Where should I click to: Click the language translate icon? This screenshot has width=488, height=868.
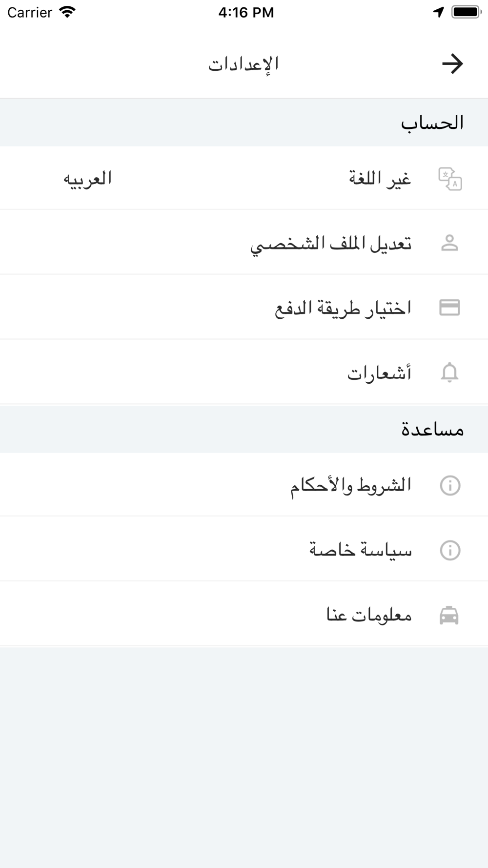(450, 179)
